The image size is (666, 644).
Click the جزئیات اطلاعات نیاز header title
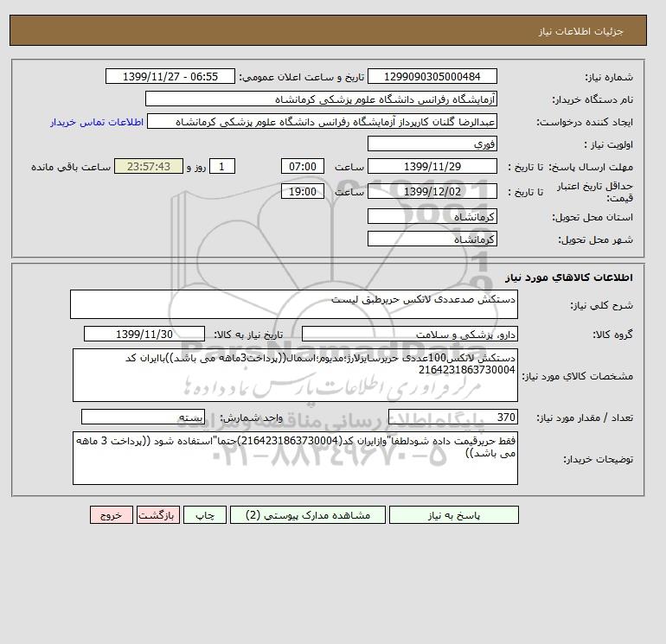[x=580, y=31]
